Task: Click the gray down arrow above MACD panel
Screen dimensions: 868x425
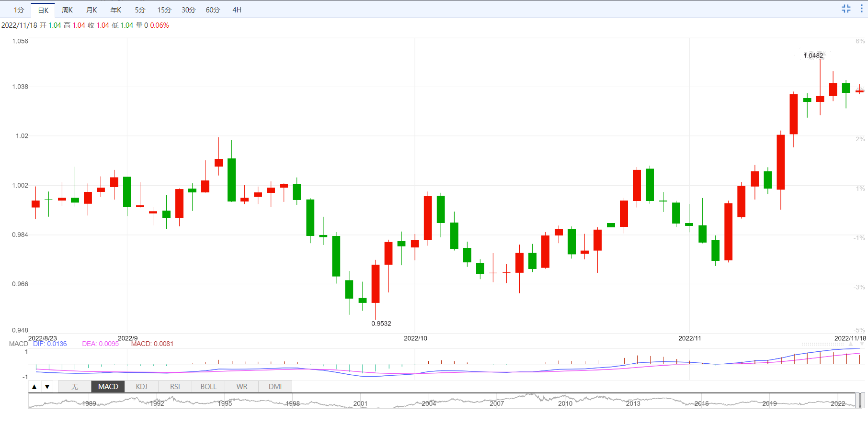Action: point(862,344)
